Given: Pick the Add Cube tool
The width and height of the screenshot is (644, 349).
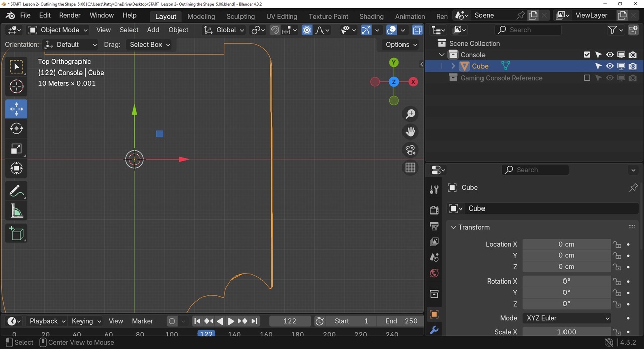Looking at the screenshot, I should tap(16, 234).
